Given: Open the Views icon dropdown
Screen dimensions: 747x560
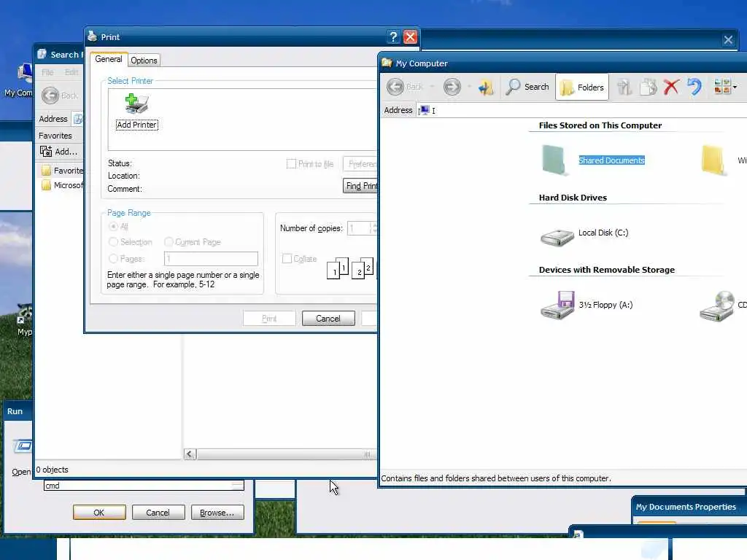Looking at the screenshot, I should click(x=725, y=87).
